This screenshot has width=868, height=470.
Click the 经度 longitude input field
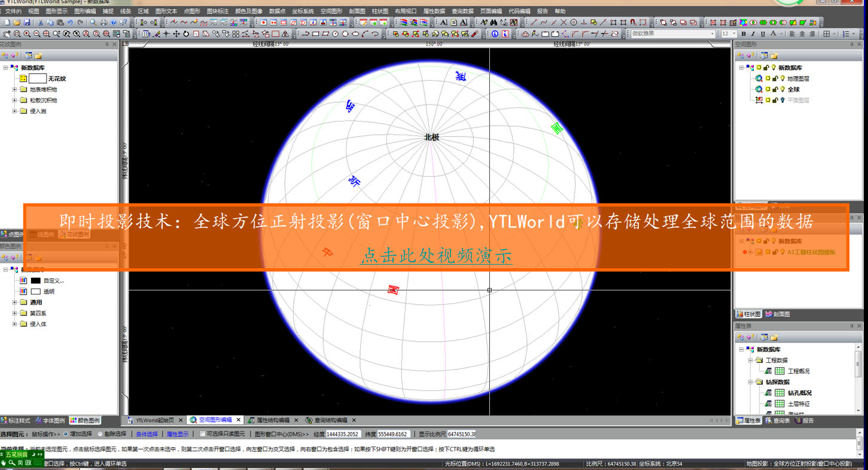click(x=343, y=434)
